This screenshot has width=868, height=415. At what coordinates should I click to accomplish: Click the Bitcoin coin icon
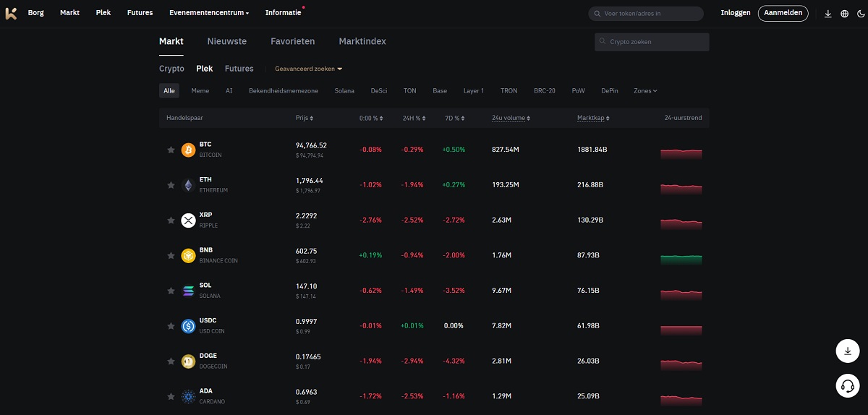click(188, 150)
